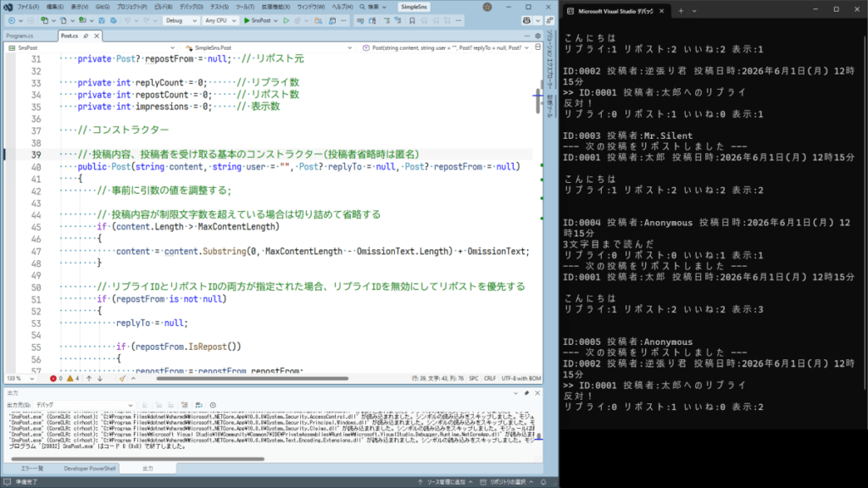Click the editor horizontal scrollbar thumb
Image resolution: width=868 pixels, height=488 pixels.
253,379
